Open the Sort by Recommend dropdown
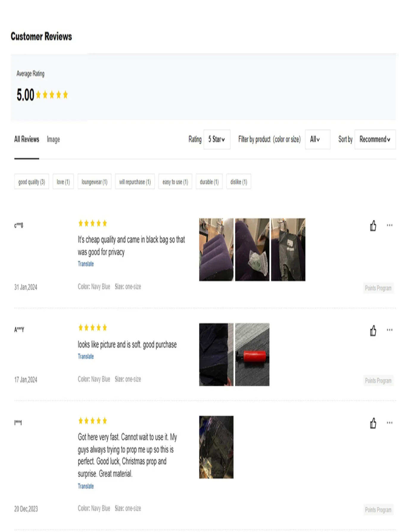This screenshot has height=532, width=399. [x=375, y=139]
